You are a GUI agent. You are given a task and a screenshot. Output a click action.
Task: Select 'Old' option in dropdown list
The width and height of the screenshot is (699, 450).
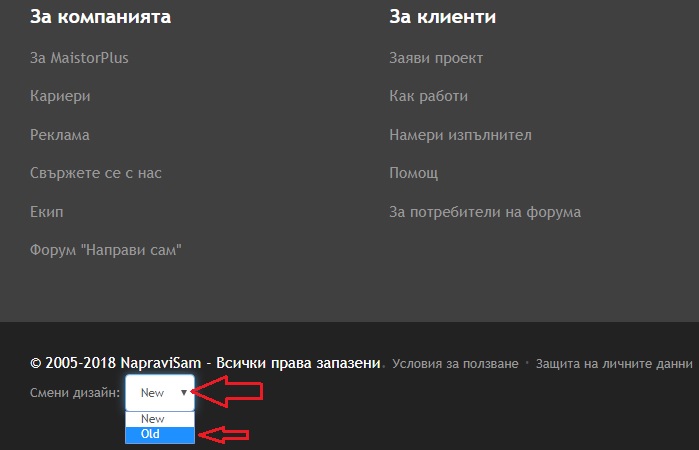coord(160,434)
